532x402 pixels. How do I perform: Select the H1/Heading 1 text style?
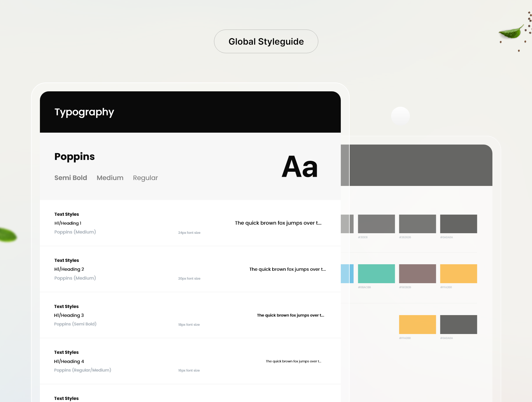click(x=68, y=223)
